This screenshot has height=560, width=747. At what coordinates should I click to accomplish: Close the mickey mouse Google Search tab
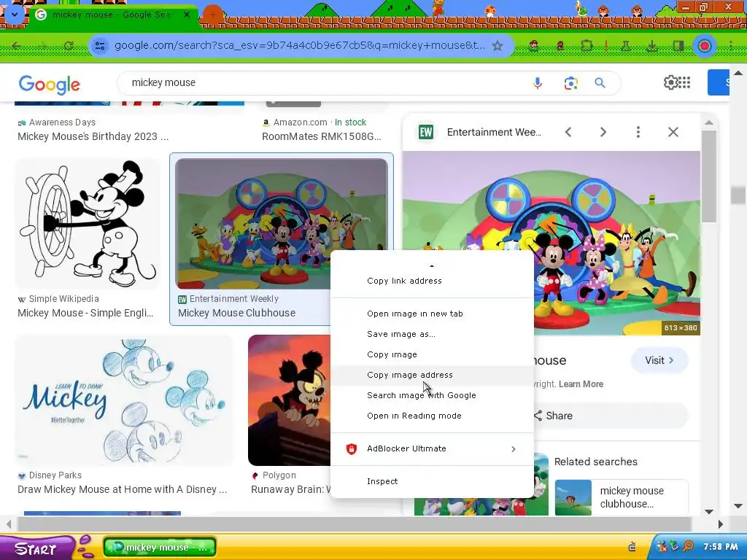point(187,15)
